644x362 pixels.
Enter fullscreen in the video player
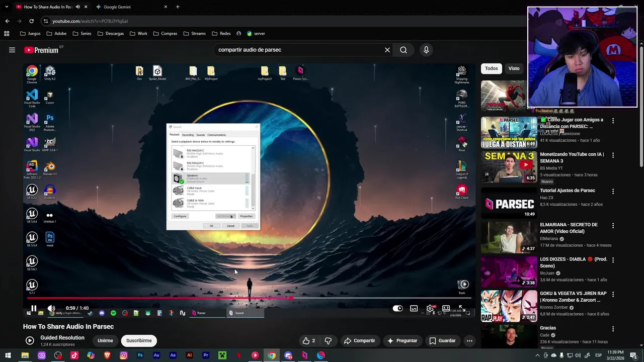[x=462, y=308]
